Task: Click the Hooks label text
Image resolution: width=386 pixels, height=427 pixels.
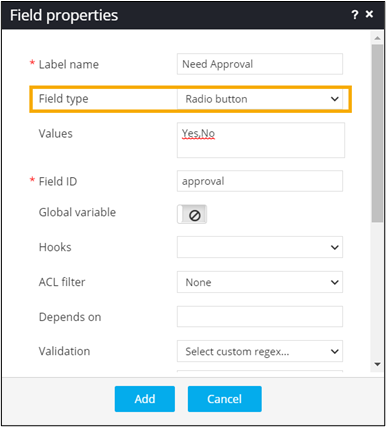Action: [x=55, y=247]
